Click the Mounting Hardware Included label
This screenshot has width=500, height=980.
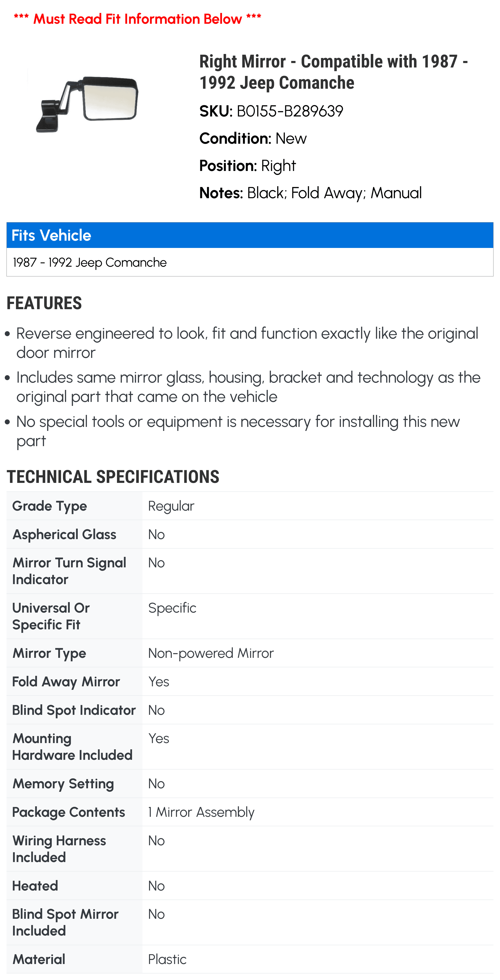[72, 747]
